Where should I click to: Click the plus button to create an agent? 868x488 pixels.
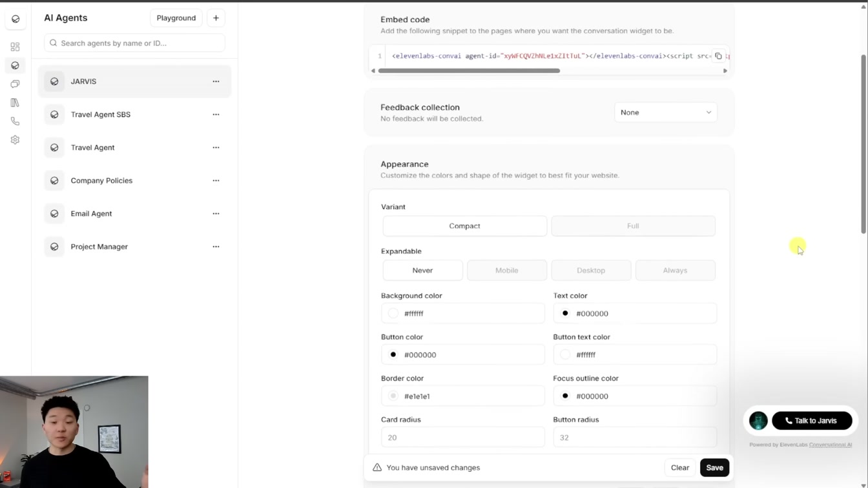(x=216, y=18)
